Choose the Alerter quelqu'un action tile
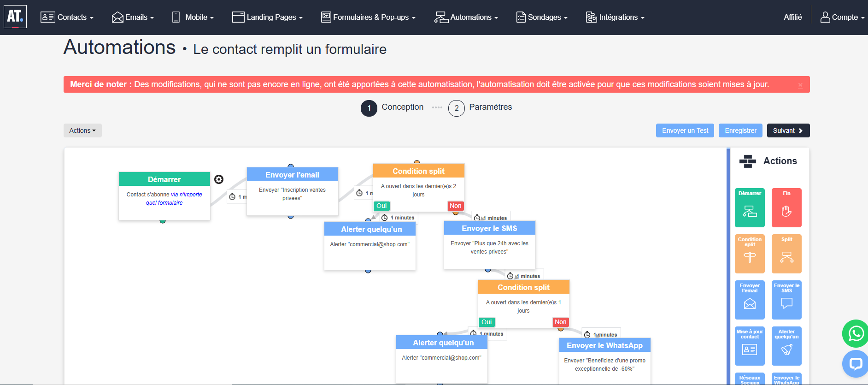868x385 pixels. [x=786, y=346]
